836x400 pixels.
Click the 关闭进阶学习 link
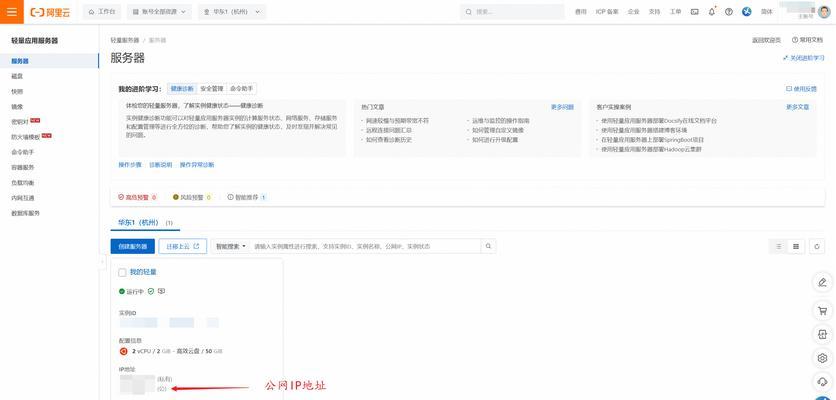pyautogui.click(x=803, y=58)
